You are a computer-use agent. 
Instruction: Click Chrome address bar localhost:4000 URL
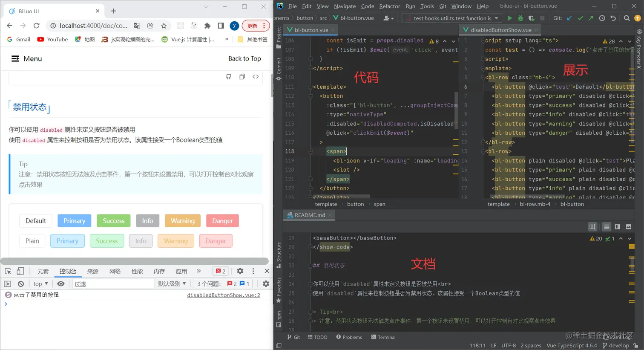93,26
